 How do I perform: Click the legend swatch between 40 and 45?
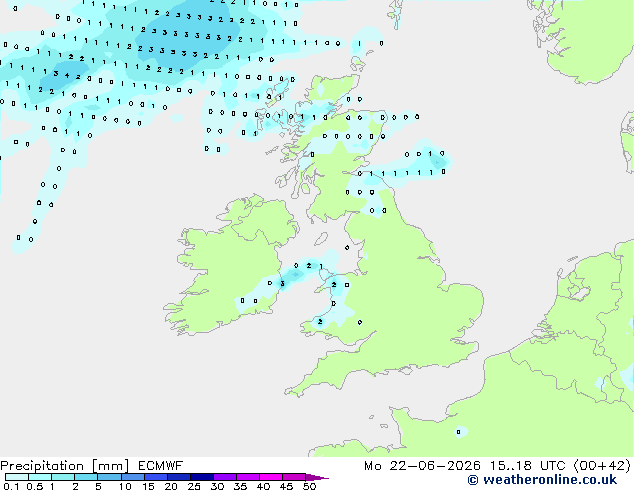click(x=271, y=477)
